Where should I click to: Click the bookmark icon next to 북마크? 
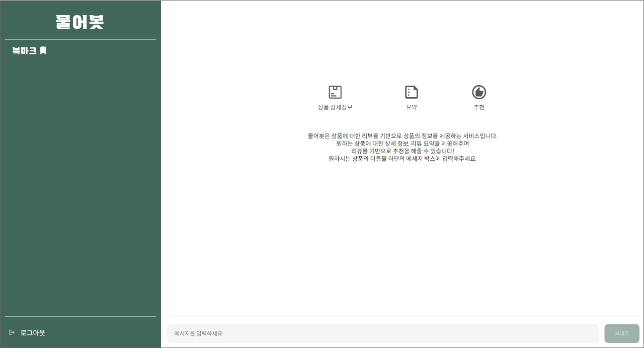43,50
